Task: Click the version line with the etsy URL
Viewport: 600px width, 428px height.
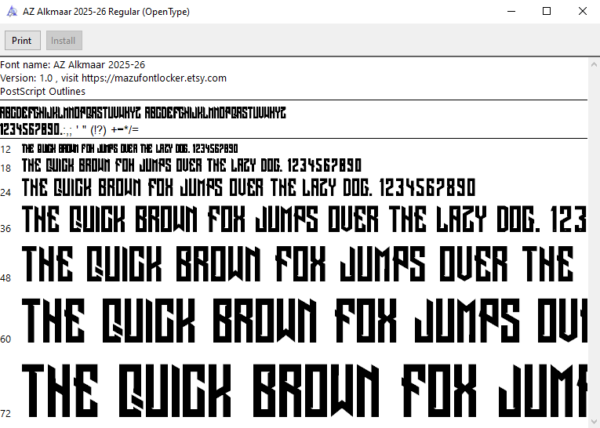Action: [x=113, y=78]
